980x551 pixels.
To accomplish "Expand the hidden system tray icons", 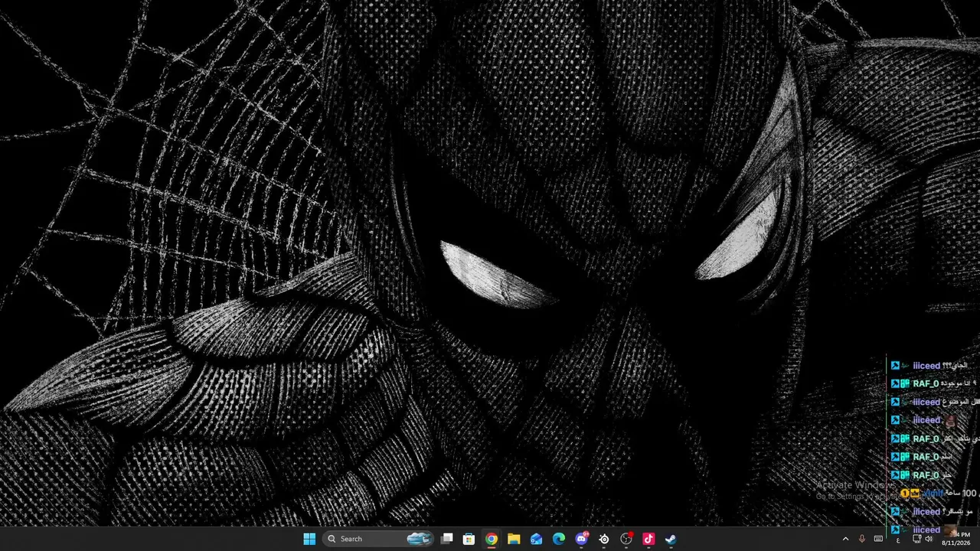I will (x=845, y=539).
